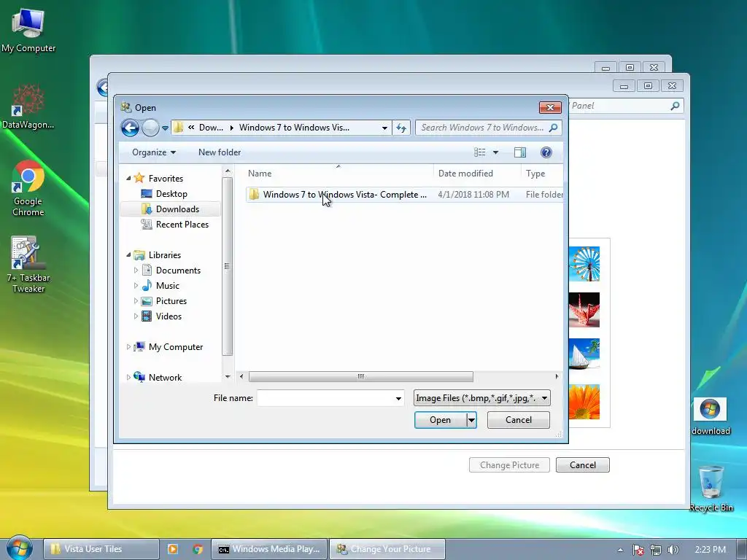This screenshot has width=747, height=560.
Task: Select the Libraries node
Action: point(165,254)
